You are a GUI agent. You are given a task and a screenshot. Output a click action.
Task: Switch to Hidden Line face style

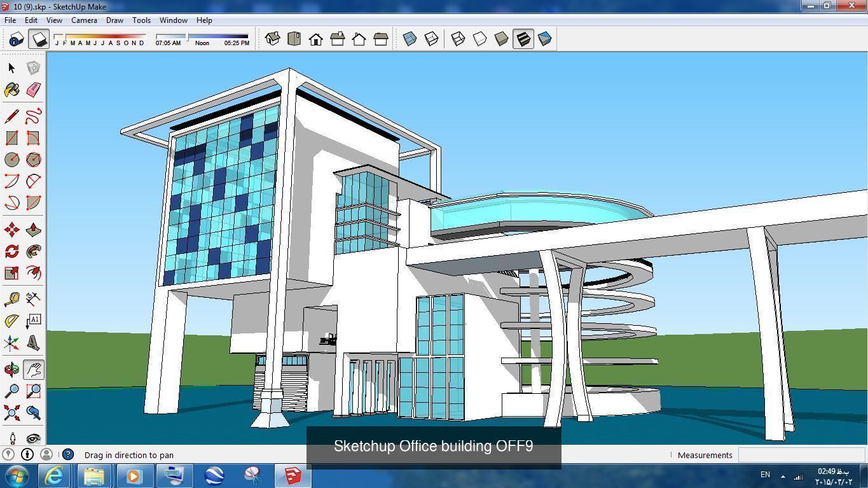click(x=480, y=39)
